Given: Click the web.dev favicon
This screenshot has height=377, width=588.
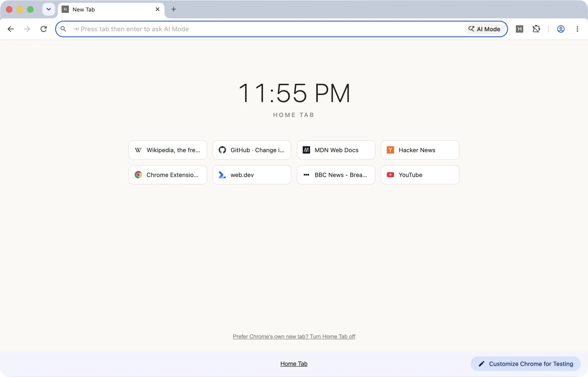Looking at the screenshot, I should 222,175.
